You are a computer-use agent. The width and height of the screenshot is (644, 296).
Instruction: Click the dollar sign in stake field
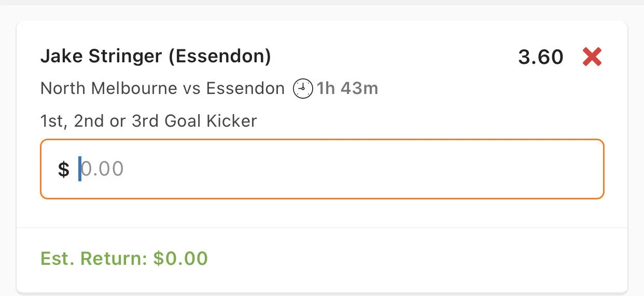63,169
